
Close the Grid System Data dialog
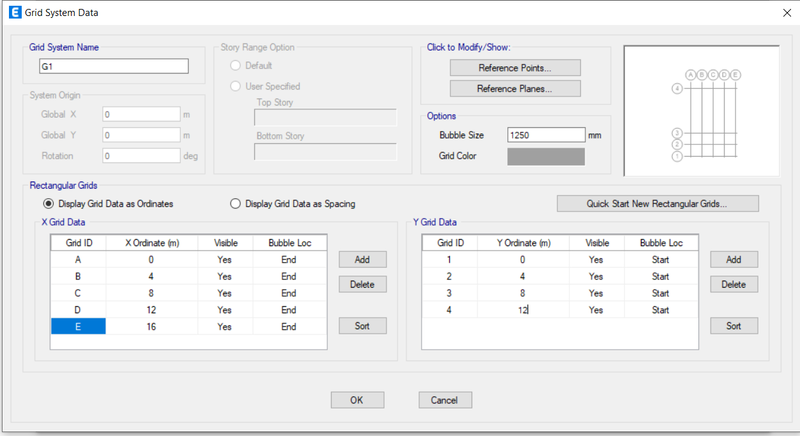coord(787,13)
